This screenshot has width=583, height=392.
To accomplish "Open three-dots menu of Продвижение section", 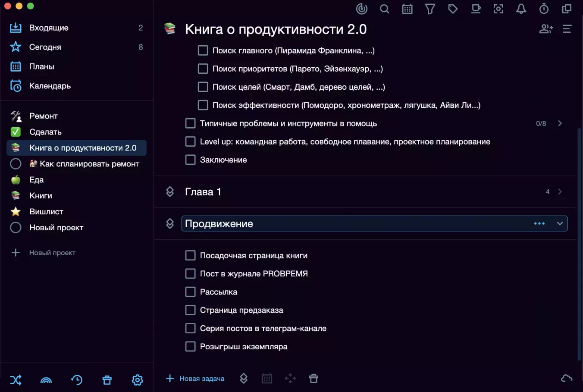I will point(539,223).
